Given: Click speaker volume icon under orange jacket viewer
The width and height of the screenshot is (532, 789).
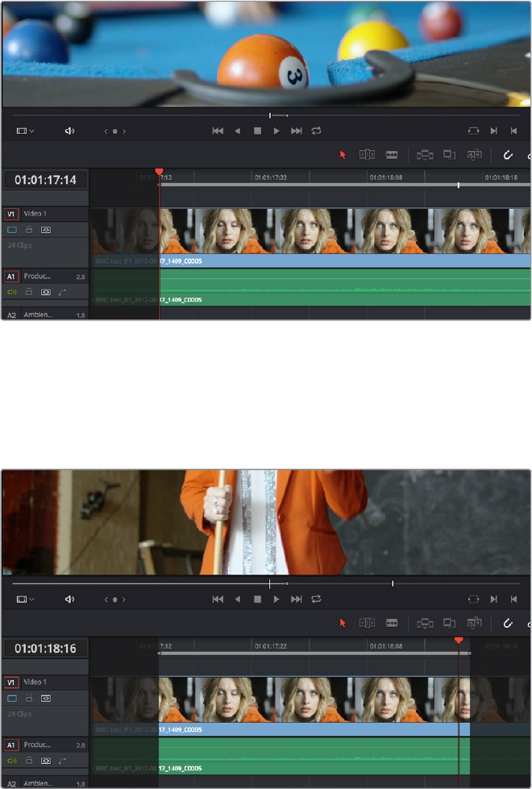Looking at the screenshot, I should (70, 599).
